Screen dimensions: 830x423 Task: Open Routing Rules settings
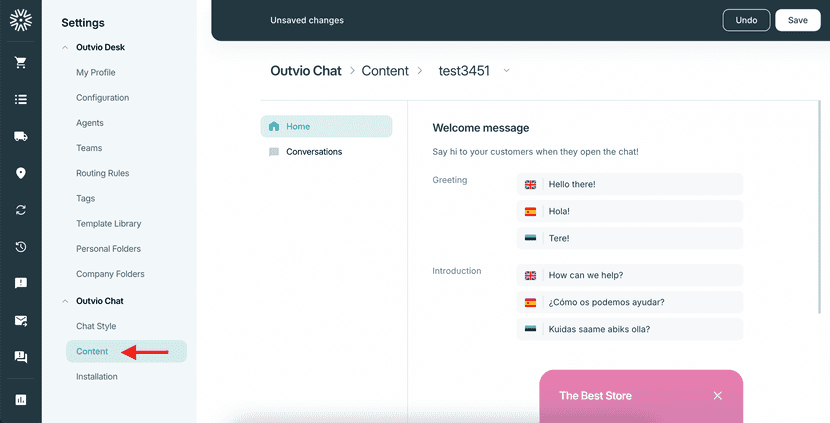103,173
